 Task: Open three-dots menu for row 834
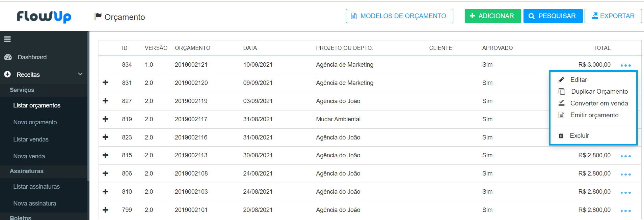625,65
